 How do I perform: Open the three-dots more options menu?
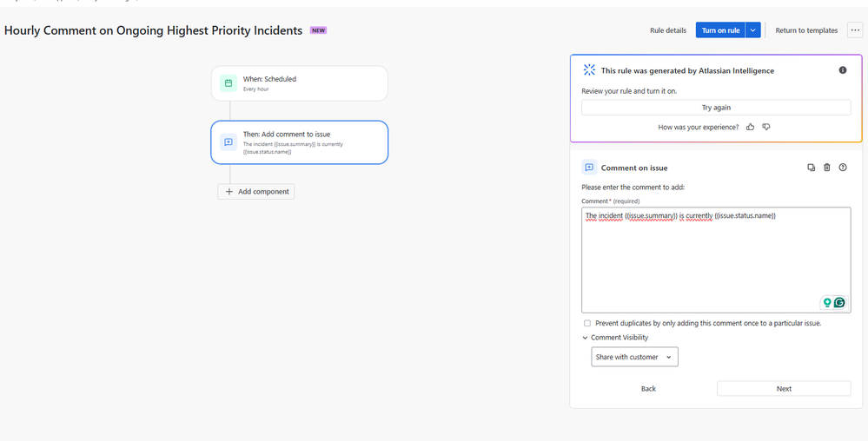click(855, 30)
